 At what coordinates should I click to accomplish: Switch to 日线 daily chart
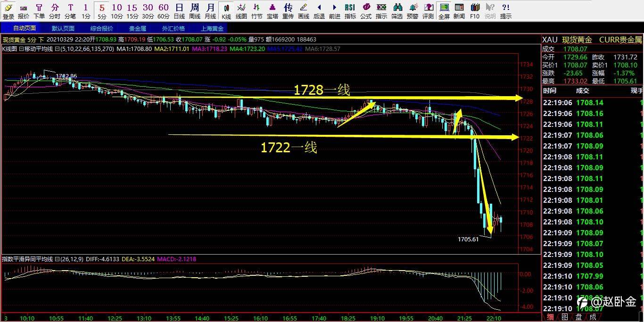pos(179,10)
